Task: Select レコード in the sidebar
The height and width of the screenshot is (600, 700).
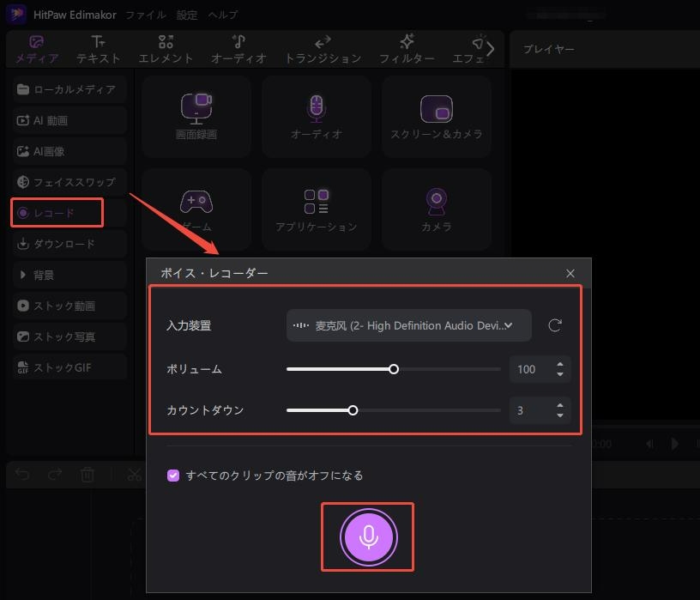Action: click(x=56, y=212)
